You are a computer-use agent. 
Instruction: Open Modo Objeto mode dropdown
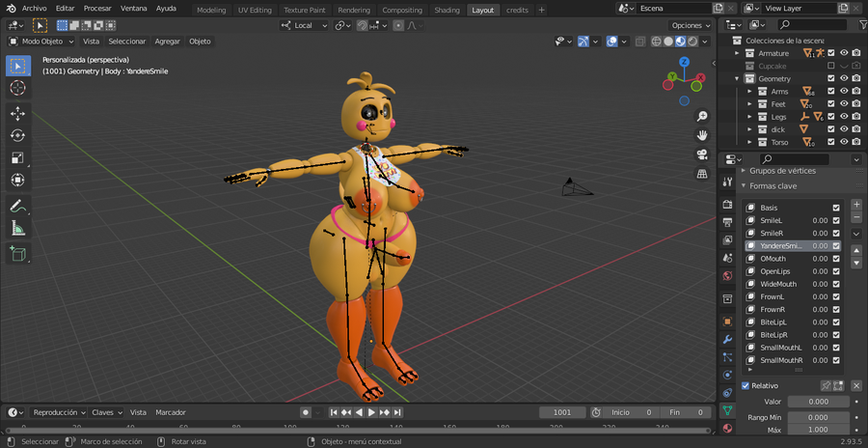click(41, 42)
